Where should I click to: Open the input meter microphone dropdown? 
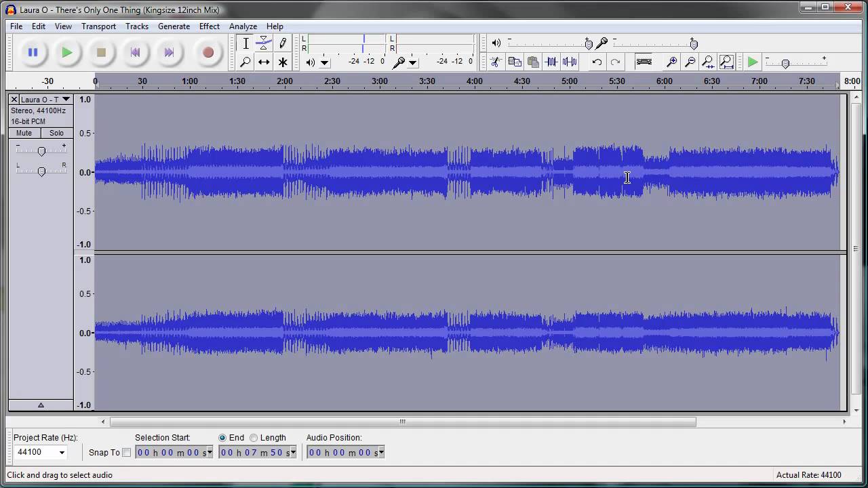[412, 63]
